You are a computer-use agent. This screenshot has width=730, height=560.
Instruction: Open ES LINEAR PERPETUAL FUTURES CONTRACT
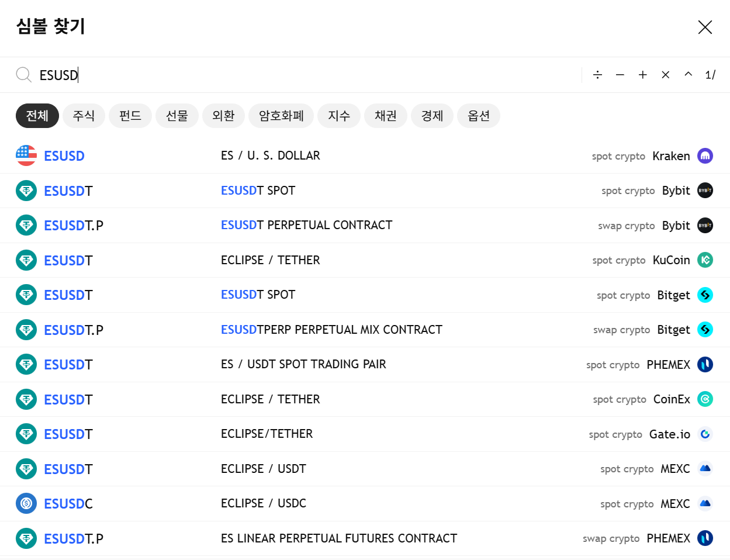click(365, 538)
